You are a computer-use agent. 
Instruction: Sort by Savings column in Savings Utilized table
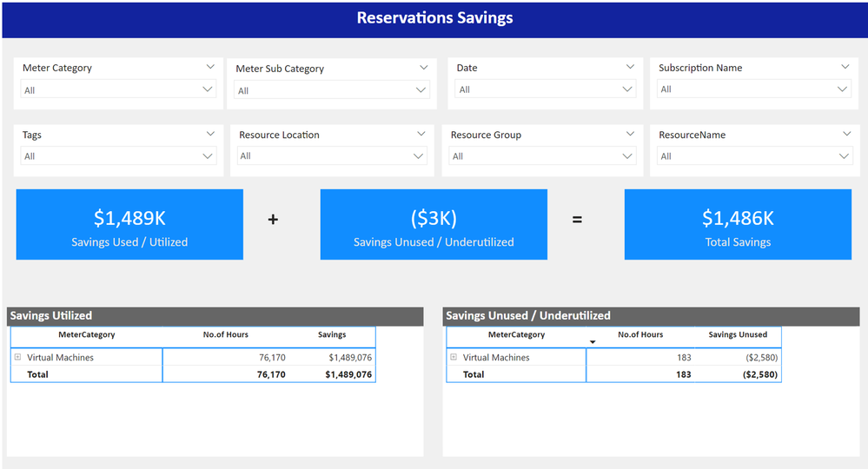332,334
